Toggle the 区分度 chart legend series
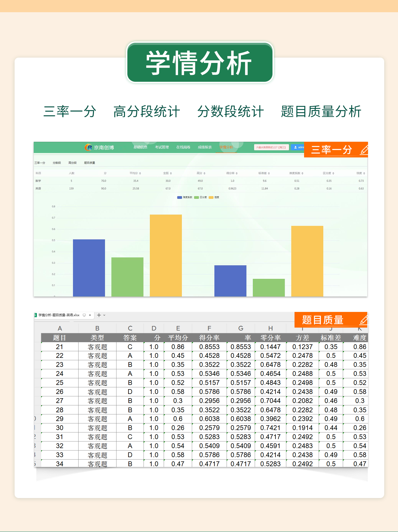Screen dimensions: 398x532 coord(201,197)
